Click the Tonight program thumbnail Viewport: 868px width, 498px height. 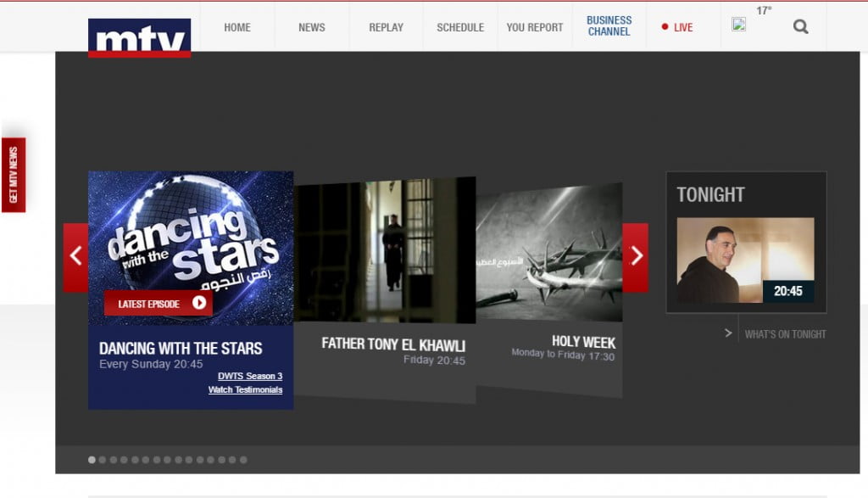point(745,260)
